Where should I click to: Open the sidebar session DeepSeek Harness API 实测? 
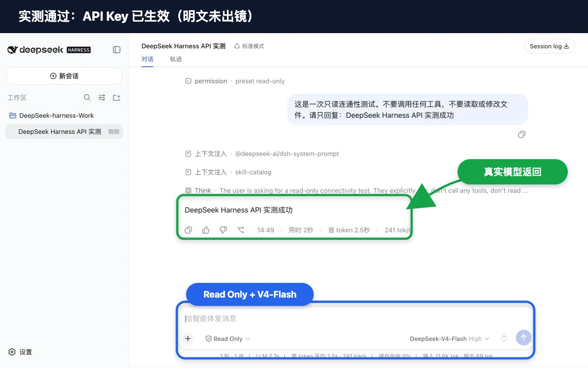[64, 132]
